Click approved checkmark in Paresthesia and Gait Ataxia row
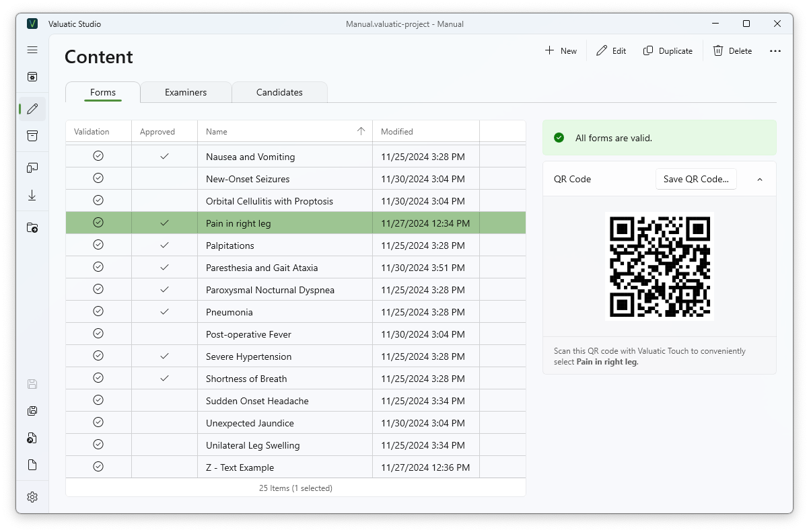809x532 pixels. (x=164, y=267)
